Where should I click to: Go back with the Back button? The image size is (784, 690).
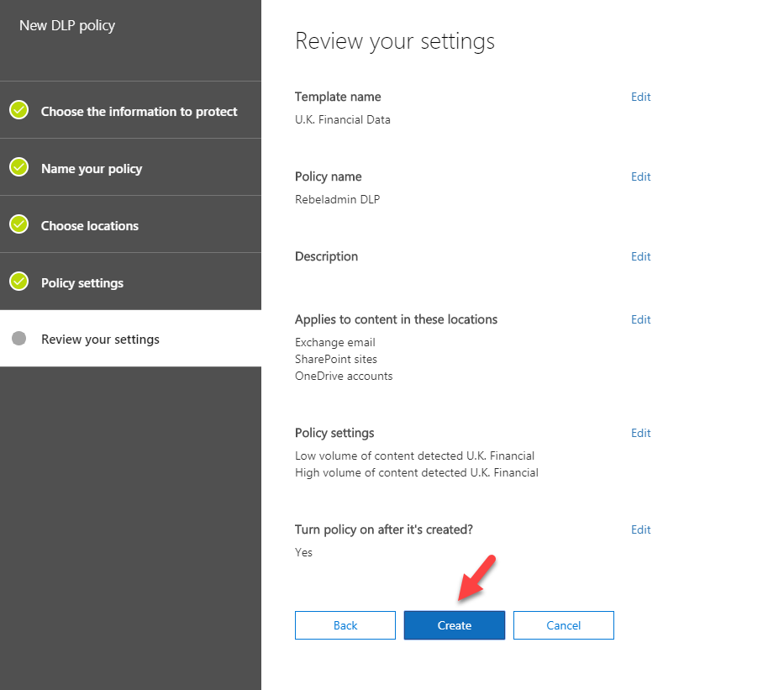pos(345,625)
